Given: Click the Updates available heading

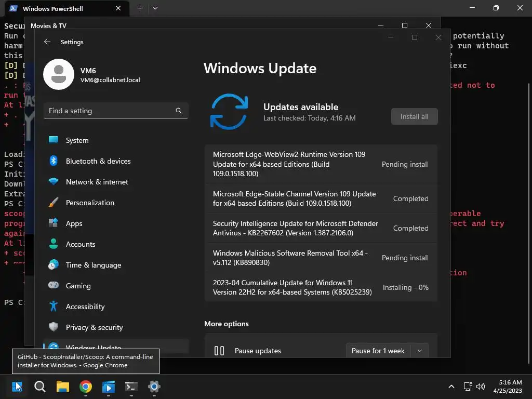Looking at the screenshot, I should click(x=301, y=107).
